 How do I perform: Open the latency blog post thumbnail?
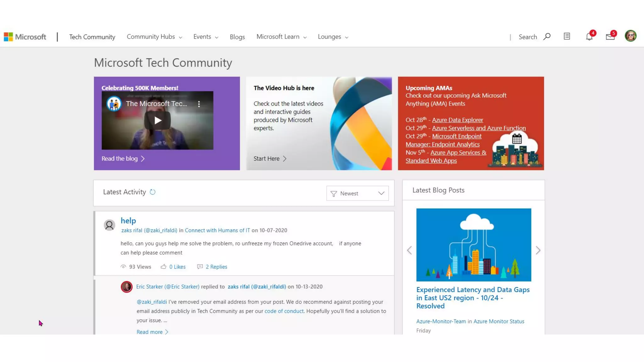pos(474,245)
